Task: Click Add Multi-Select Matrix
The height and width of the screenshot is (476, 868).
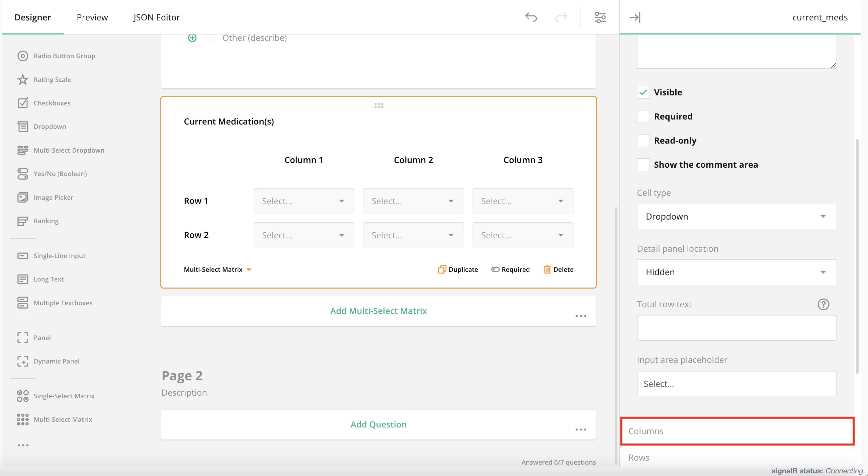Action: tap(378, 311)
